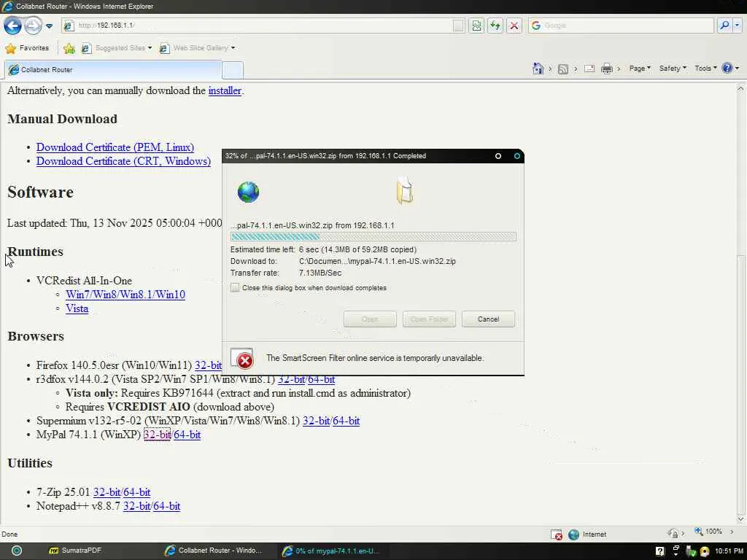
Task: Click Protected Mode lock icon in status bar
Action: point(673,533)
